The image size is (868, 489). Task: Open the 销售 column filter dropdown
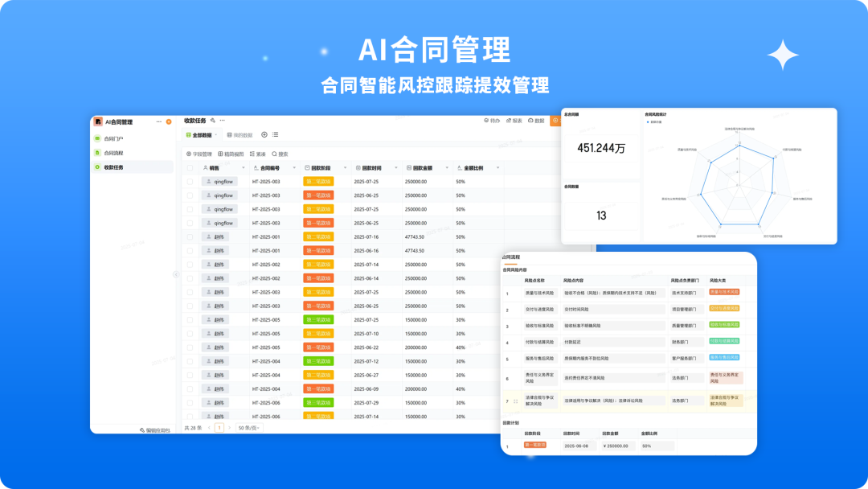pyautogui.click(x=243, y=168)
